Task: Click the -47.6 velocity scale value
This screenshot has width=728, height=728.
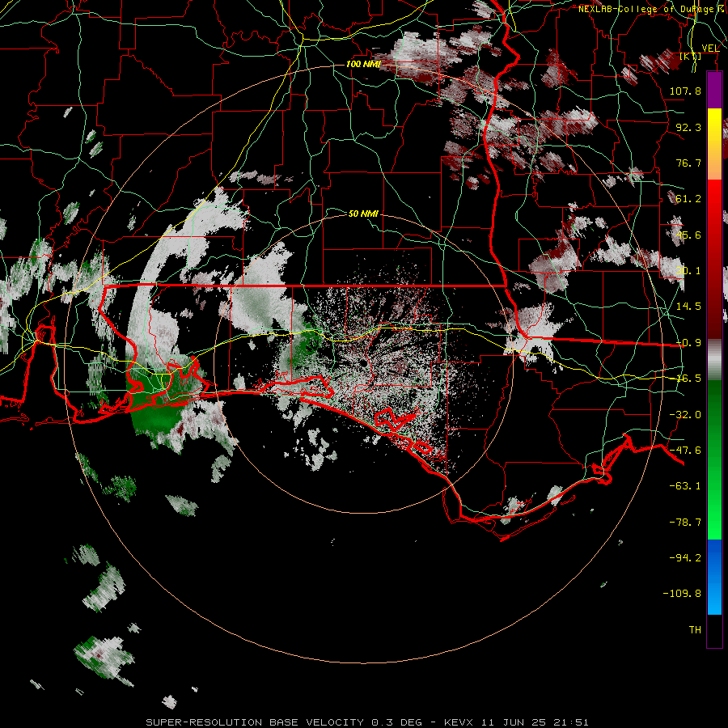Action: click(685, 451)
